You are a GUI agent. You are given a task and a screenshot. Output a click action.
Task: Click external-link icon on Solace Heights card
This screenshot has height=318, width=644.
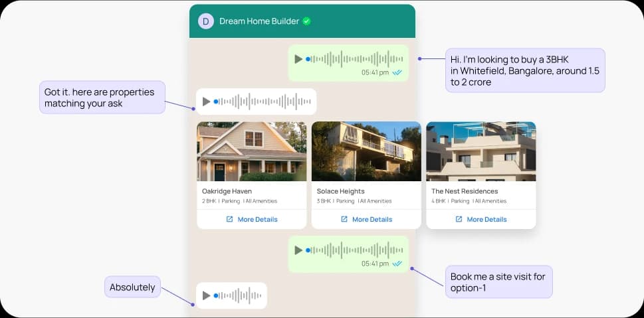[x=344, y=220]
